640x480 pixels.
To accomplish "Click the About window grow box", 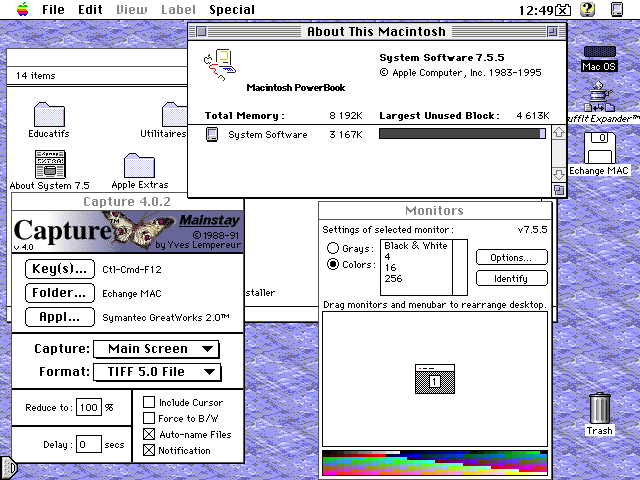I will pyautogui.click(x=559, y=190).
